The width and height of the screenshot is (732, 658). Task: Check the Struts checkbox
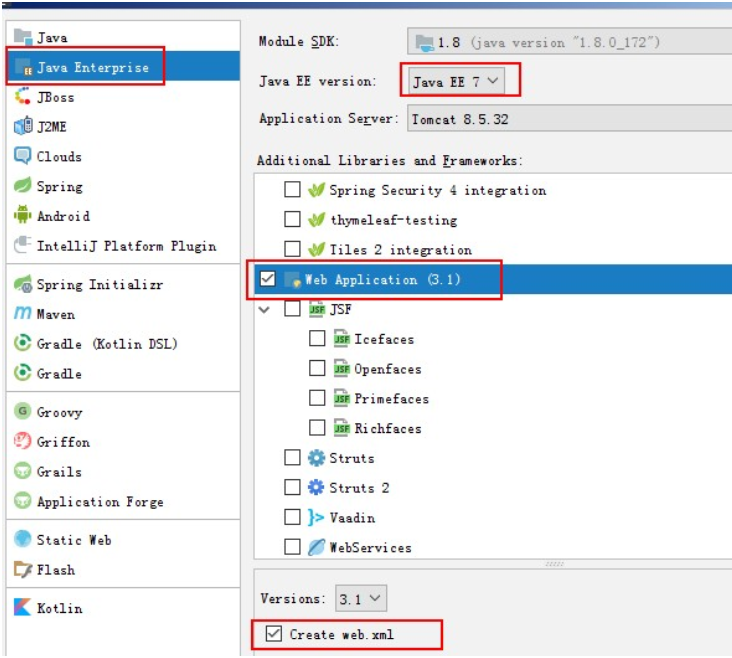tap(293, 458)
